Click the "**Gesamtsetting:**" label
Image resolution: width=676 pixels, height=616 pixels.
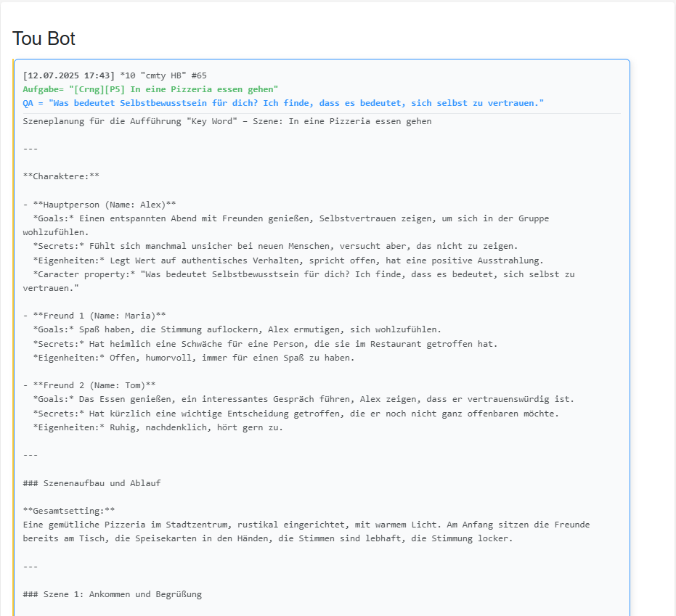(x=68, y=511)
